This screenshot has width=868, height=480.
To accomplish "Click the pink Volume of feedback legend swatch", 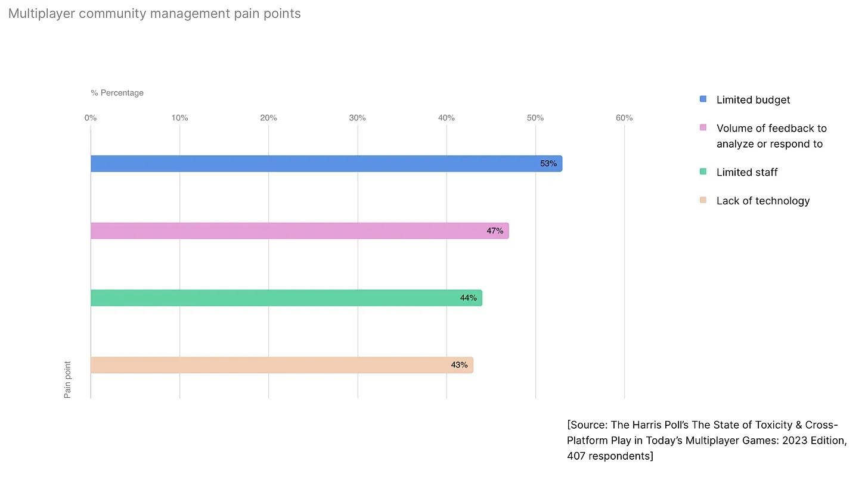I will coord(703,127).
